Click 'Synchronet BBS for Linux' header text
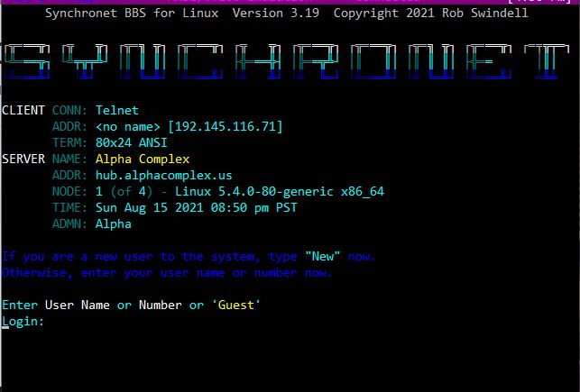Screen dimensions: 580x392 click(132, 14)
